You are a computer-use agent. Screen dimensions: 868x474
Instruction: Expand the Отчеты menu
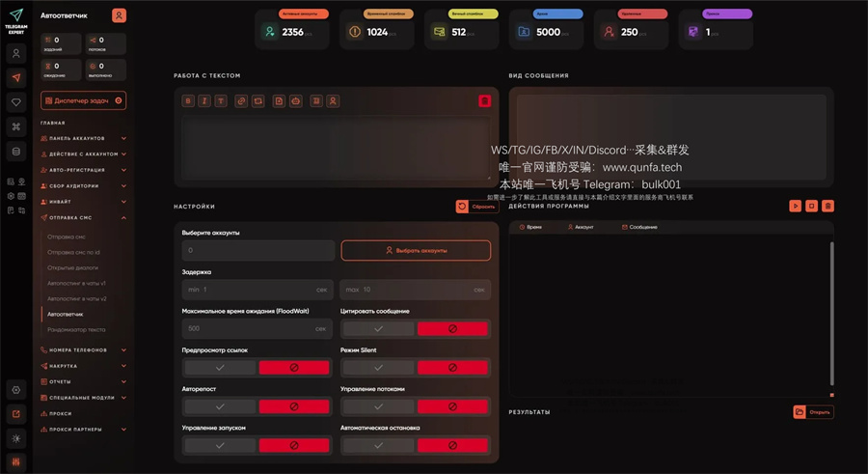(83, 381)
